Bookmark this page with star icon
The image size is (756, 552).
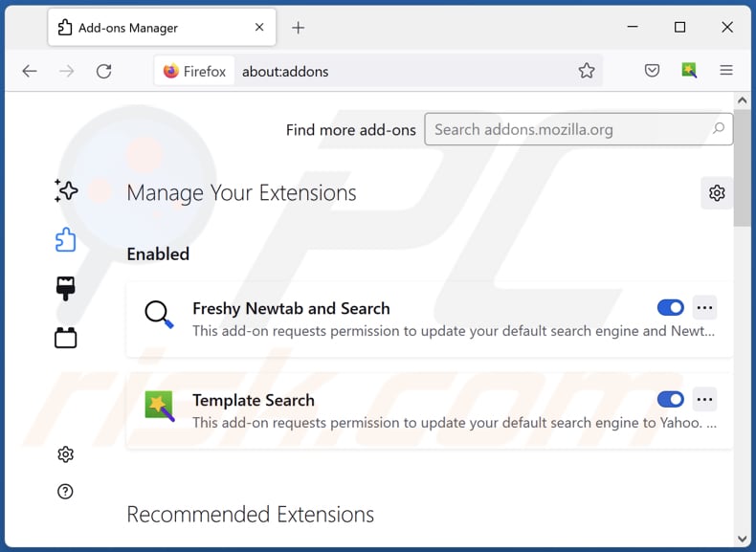pyautogui.click(x=587, y=71)
